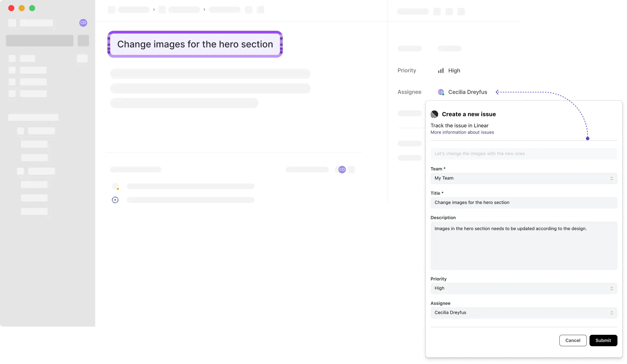Click the icon button beside the sidebar search field

(x=83, y=40)
